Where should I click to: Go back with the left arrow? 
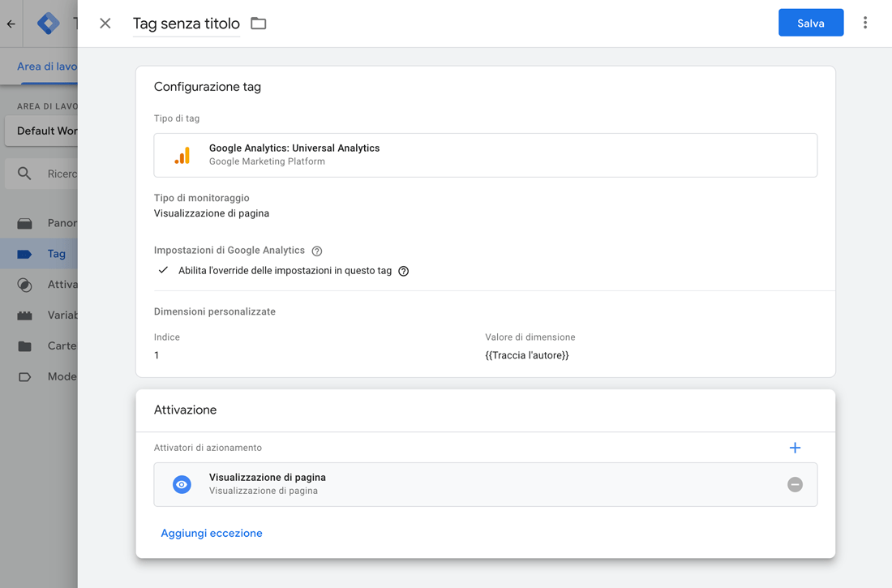[x=11, y=24]
